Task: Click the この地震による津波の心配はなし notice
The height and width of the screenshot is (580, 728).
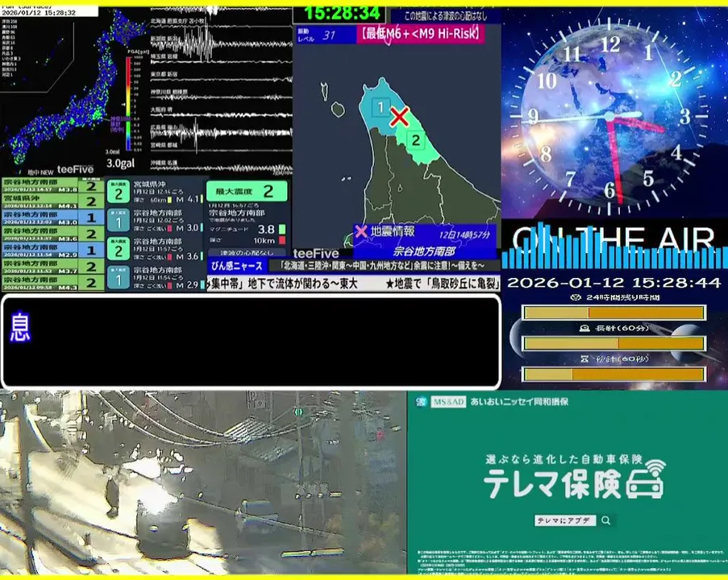Action: 446,16
